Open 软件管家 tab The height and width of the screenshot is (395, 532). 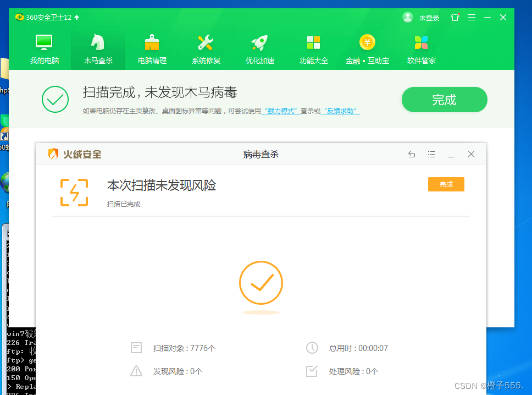[x=422, y=50]
